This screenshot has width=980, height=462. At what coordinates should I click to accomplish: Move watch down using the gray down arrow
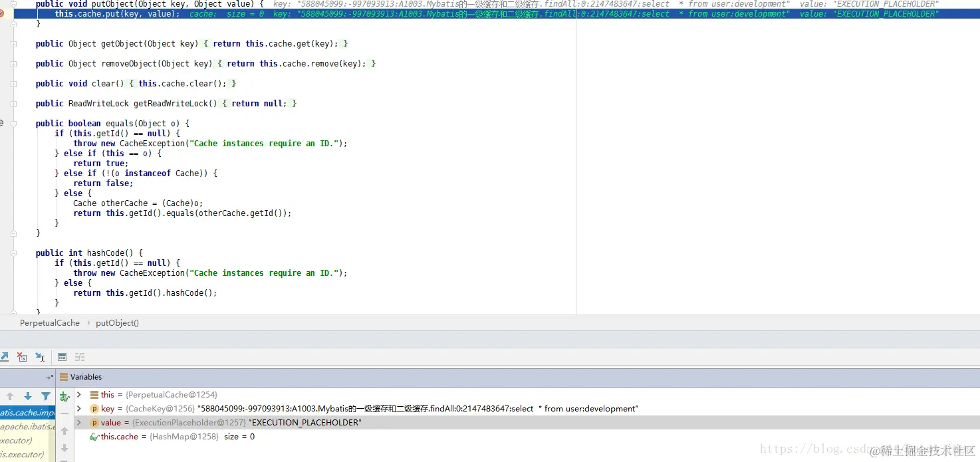[x=64, y=448]
